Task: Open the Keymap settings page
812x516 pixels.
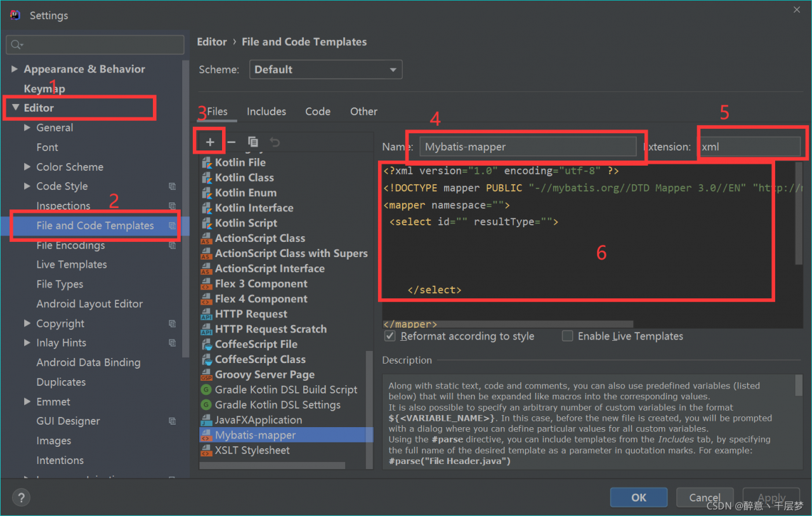Action: pos(44,89)
